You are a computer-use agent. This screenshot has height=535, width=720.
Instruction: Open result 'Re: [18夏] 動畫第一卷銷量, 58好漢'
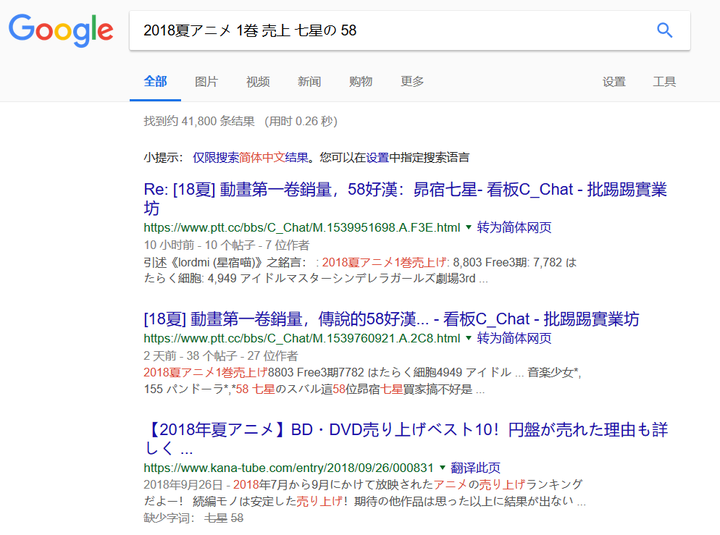405,198
